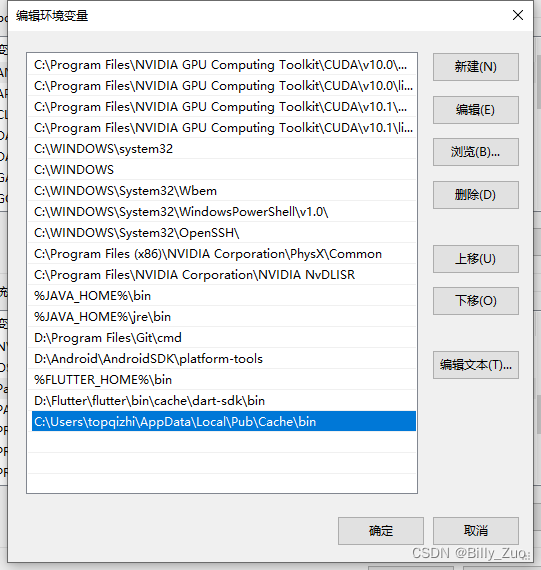This screenshot has height=570, width=541.
Task: Select C:\WINDOWS\system32 entry
Action: click(222, 149)
